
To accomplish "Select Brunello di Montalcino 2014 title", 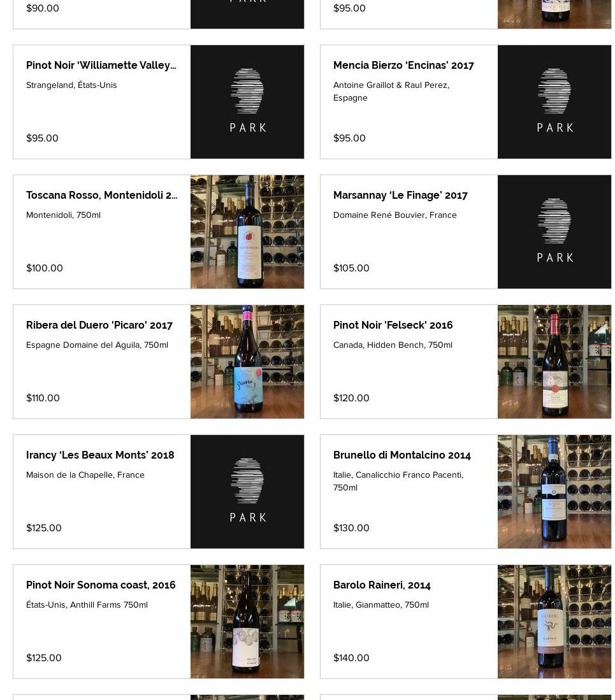I will (x=402, y=455).
